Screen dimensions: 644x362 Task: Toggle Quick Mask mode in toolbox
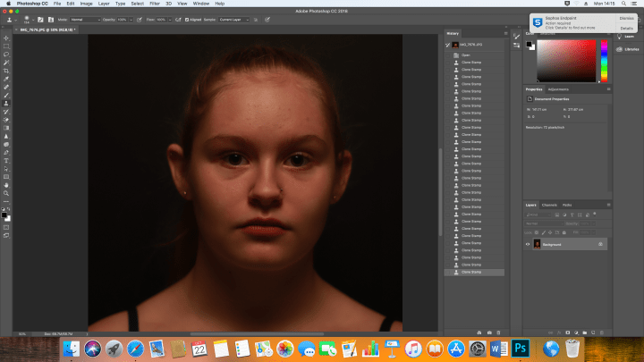pos(6,227)
